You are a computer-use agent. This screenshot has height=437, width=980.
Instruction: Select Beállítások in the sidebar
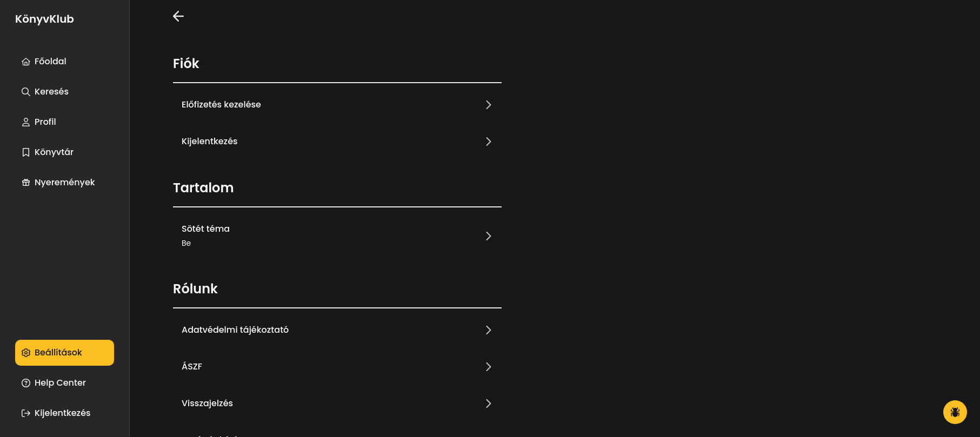[x=64, y=353]
